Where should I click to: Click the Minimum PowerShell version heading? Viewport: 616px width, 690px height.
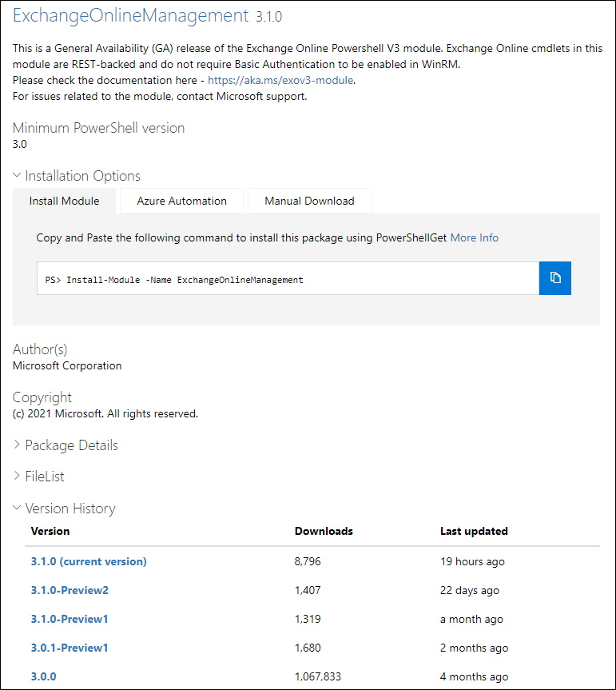pos(98,128)
